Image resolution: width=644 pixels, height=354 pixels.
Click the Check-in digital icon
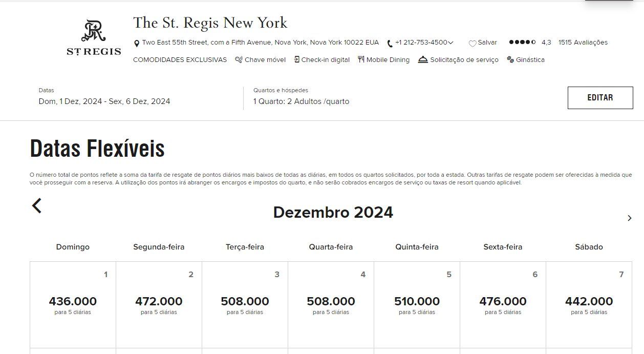tap(297, 59)
